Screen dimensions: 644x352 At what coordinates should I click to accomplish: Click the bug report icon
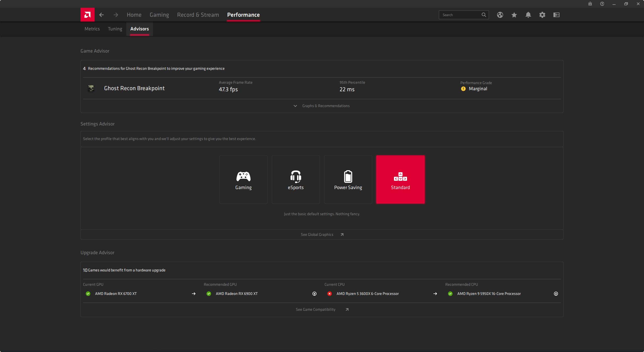(x=590, y=4)
